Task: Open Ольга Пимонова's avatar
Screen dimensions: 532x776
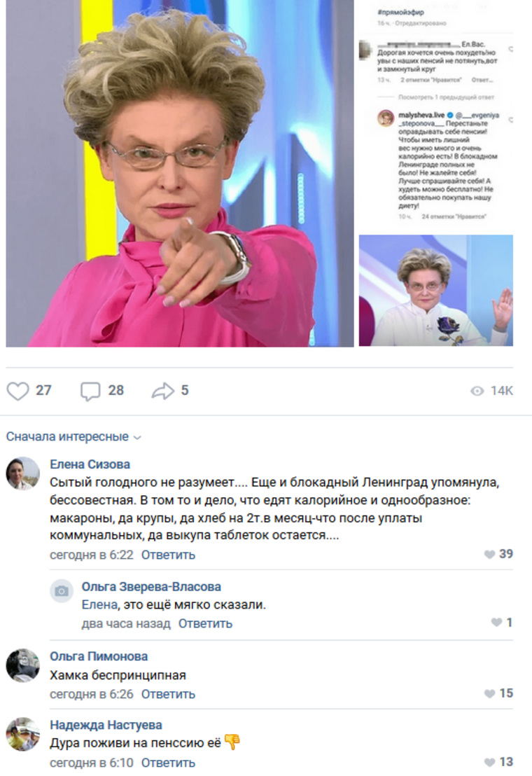Action: [x=22, y=665]
